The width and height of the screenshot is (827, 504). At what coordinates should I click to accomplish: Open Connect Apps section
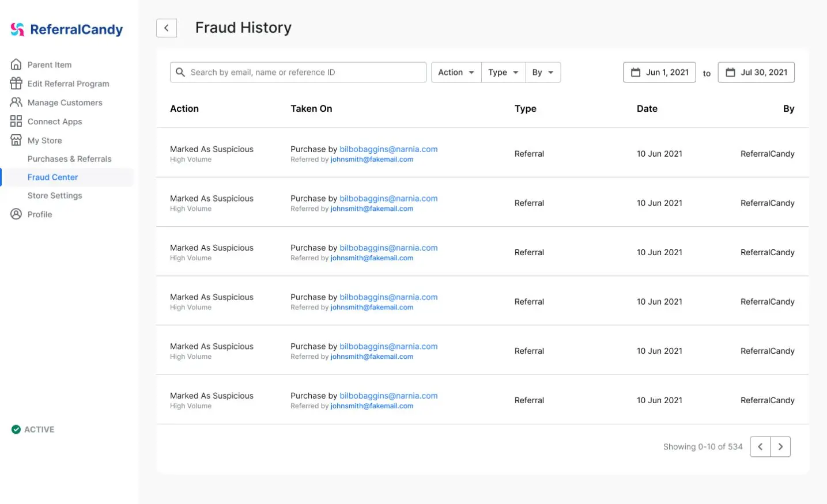[x=55, y=122]
